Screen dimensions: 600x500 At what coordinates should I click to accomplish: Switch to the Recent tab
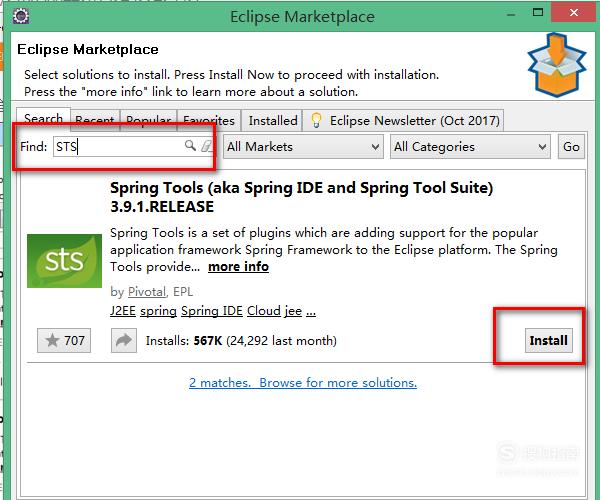coord(95,121)
